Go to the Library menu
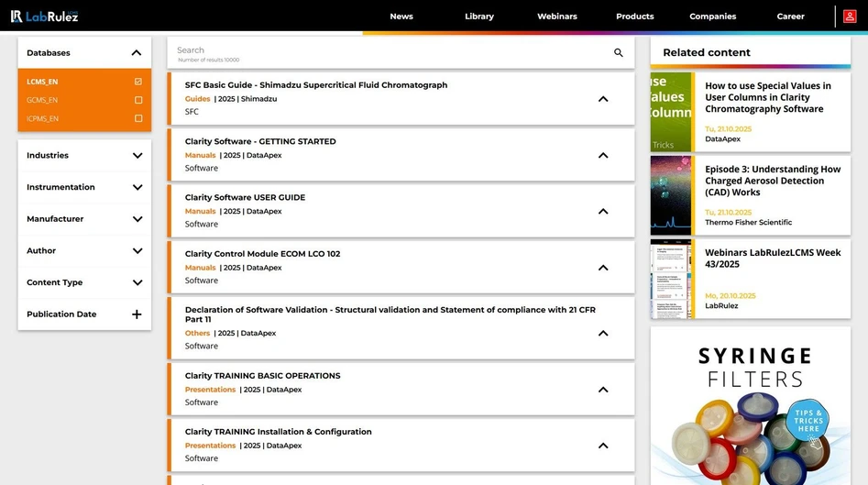Screen dimensions: 868x485 pyautogui.click(x=479, y=17)
